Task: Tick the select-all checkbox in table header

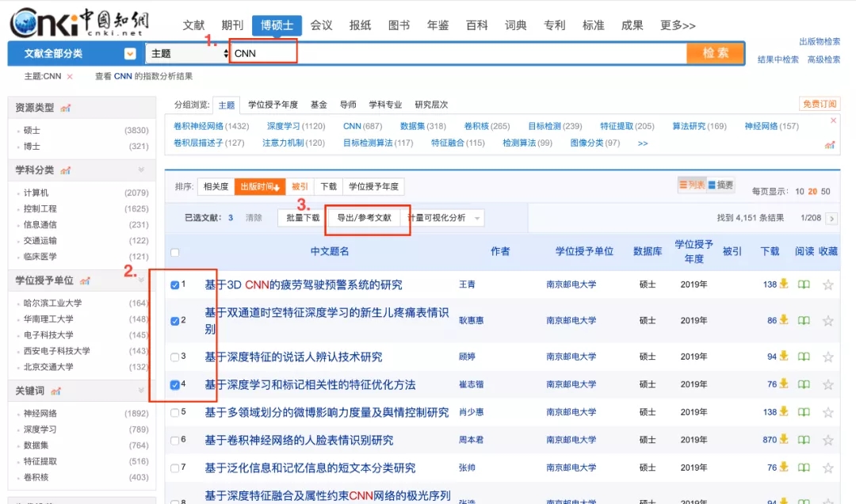Action: pos(175,252)
